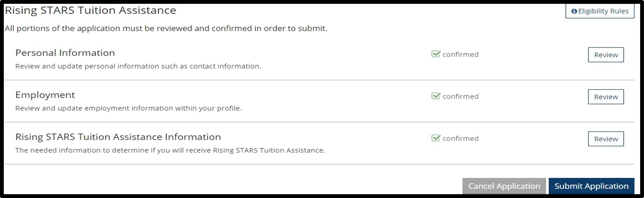Click Employment confirmed checkmark icon
Viewport: 644px width, 198px height.
[x=436, y=96]
